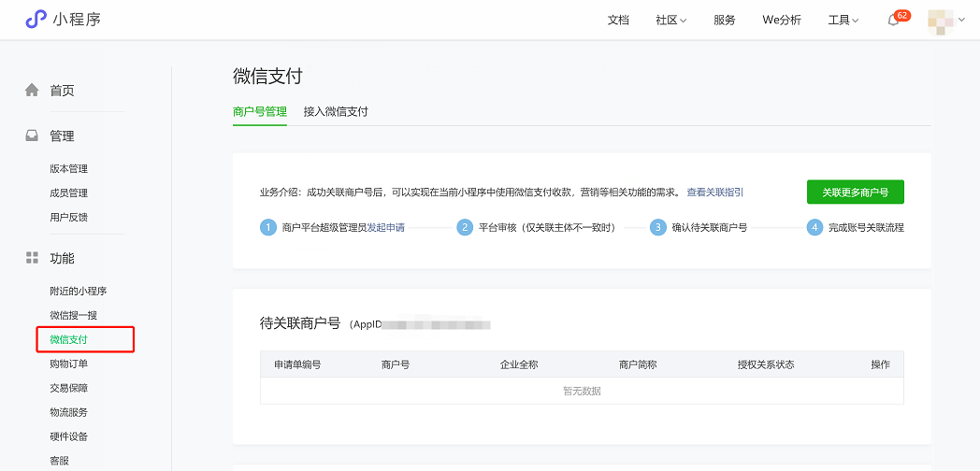Open 购物订单 in sidebar
This screenshot has height=471, width=980.
(x=69, y=364)
